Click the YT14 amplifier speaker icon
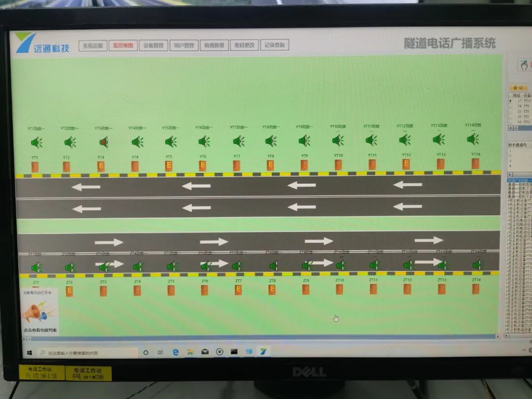 pyautogui.click(x=472, y=138)
